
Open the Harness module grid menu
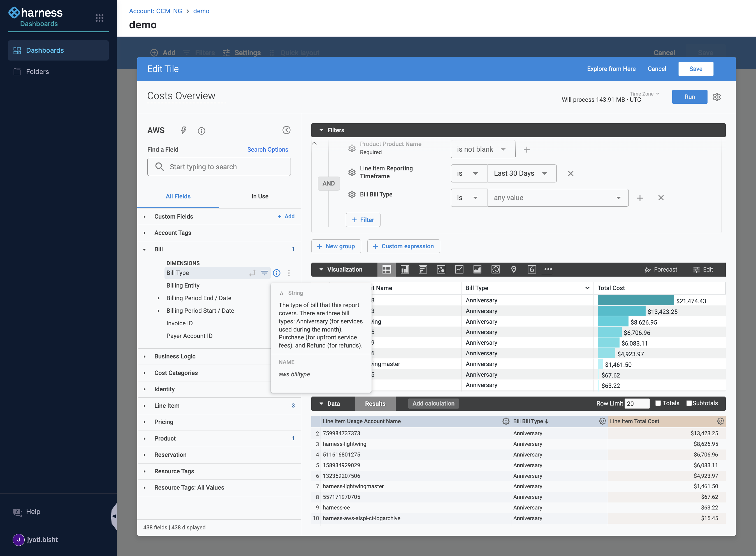(x=99, y=18)
